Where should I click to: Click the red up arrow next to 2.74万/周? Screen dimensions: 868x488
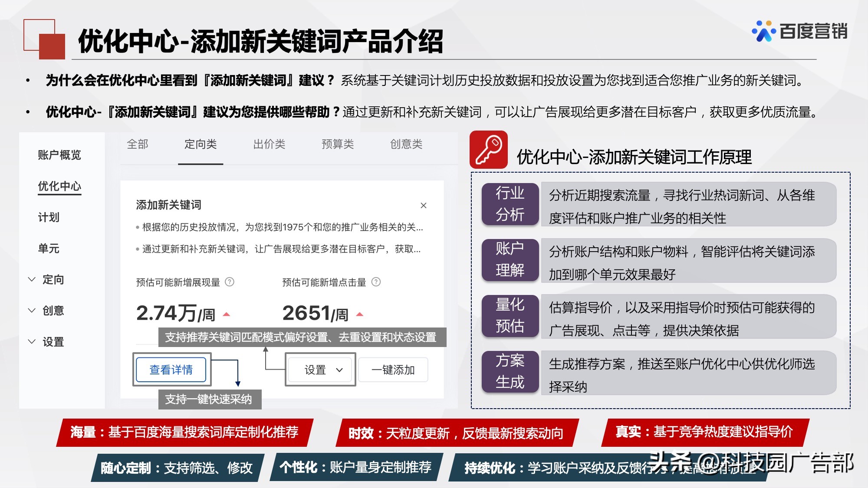pos(227,314)
